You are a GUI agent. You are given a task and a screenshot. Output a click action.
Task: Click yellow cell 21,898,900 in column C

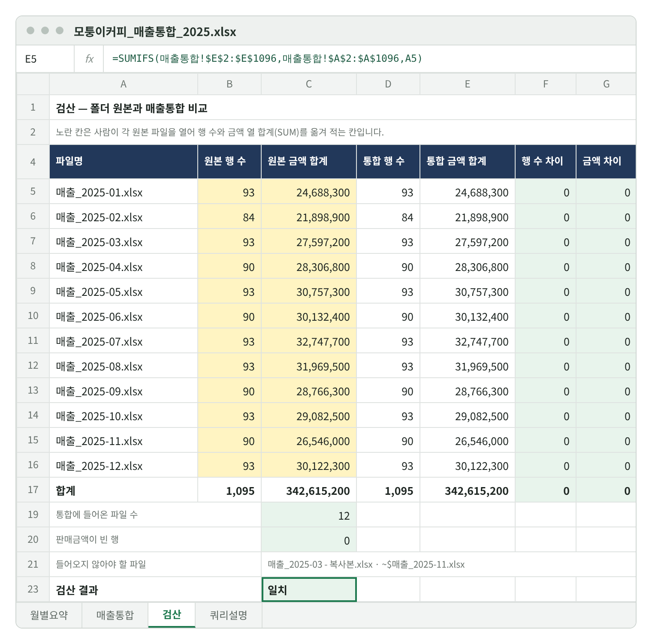point(309,217)
